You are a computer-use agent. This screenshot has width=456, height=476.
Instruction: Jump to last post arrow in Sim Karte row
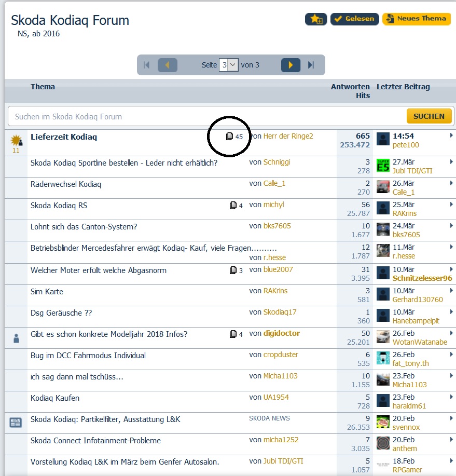point(451,290)
